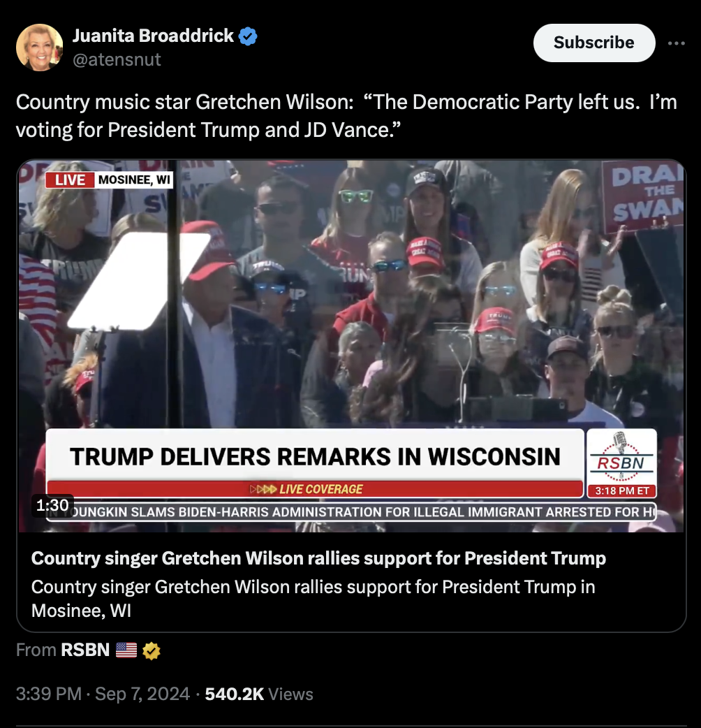Click the video description about Mosinee, WI
701x728 pixels.
pos(313,599)
